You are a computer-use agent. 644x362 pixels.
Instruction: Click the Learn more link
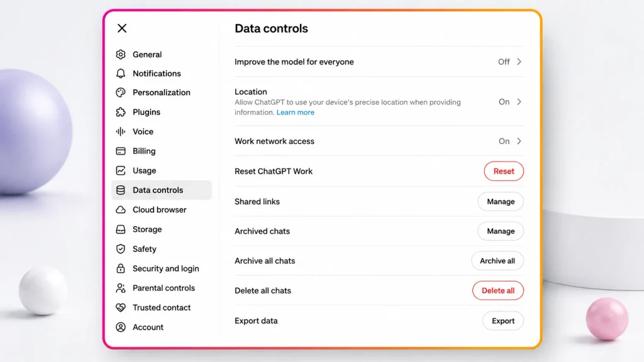pyautogui.click(x=296, y=112)
